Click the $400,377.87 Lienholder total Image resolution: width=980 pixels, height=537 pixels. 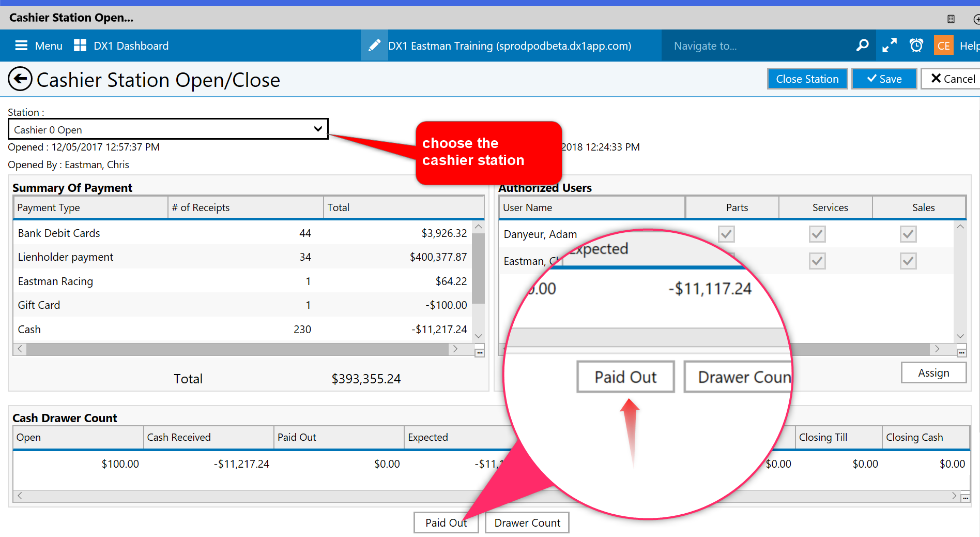438,257
